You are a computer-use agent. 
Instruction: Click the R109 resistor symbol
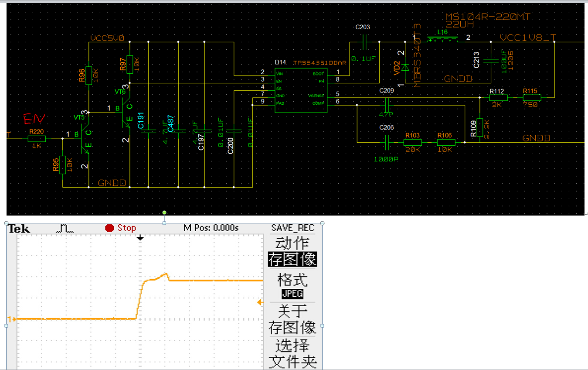click(x=479, y=127)
